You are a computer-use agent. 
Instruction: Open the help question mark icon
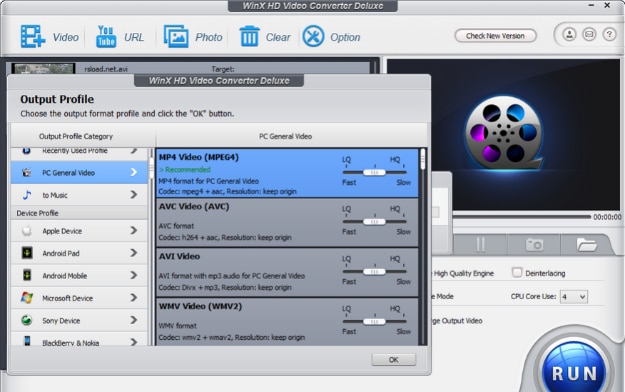[609, 34]
